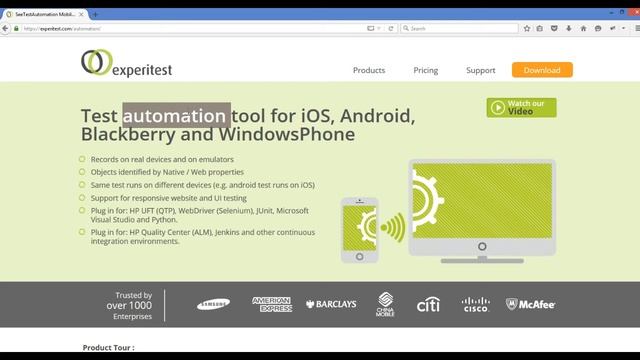The image size is (640, 360).
Task: Select the SeeTestAutomation browser tab
Action: point(44,14)
